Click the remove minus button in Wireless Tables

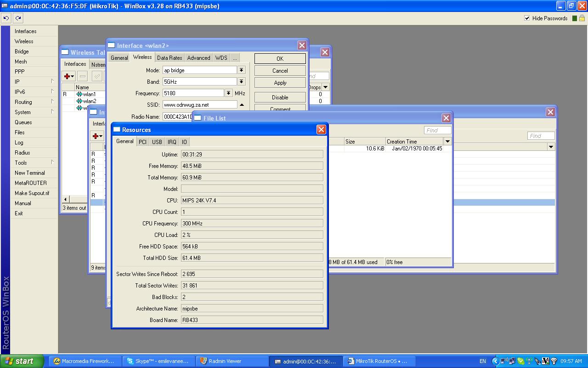click(x=83, y=76)
